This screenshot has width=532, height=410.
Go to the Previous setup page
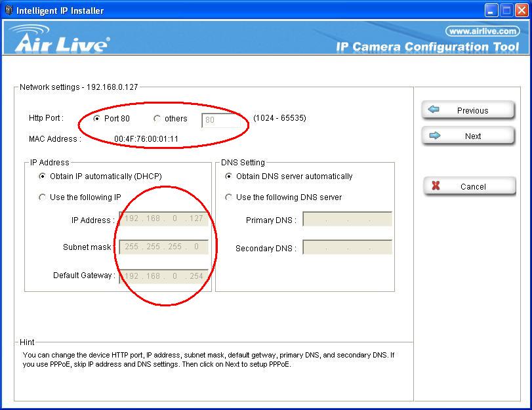click(x=468, y=111)
